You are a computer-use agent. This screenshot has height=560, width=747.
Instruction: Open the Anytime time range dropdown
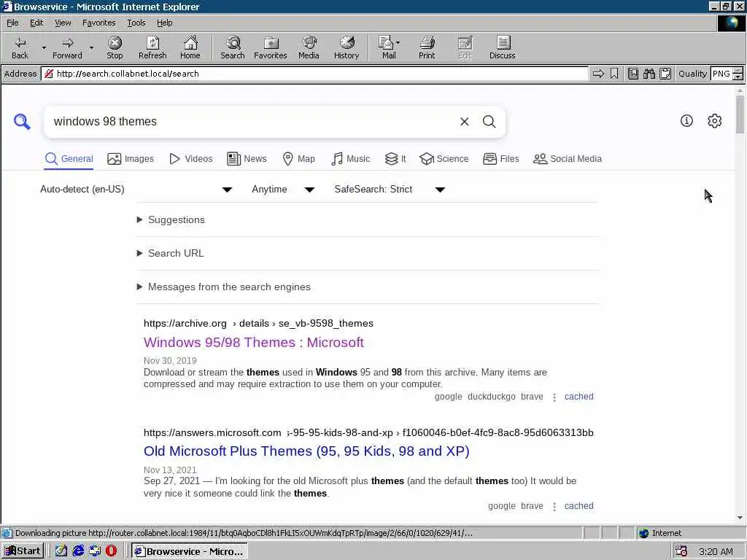click(x=283, y=189)
